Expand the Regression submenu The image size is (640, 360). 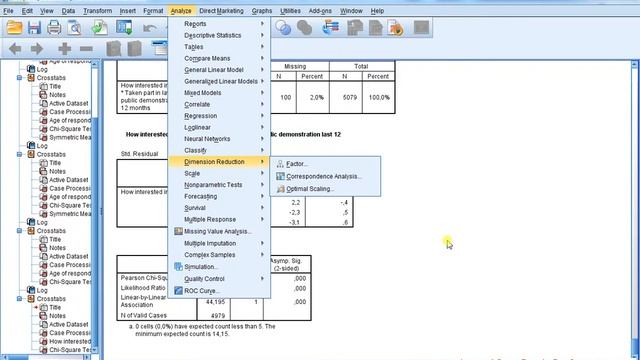click(219, 116)
